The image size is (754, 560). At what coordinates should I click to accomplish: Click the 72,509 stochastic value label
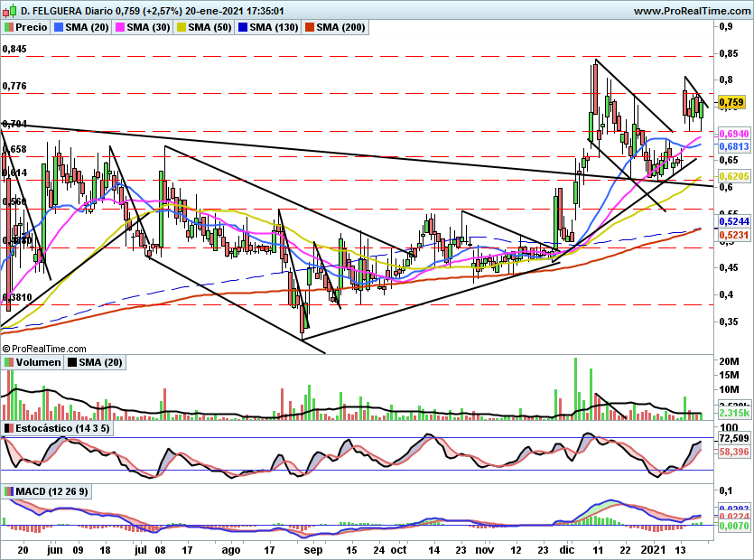click(734, 438)
